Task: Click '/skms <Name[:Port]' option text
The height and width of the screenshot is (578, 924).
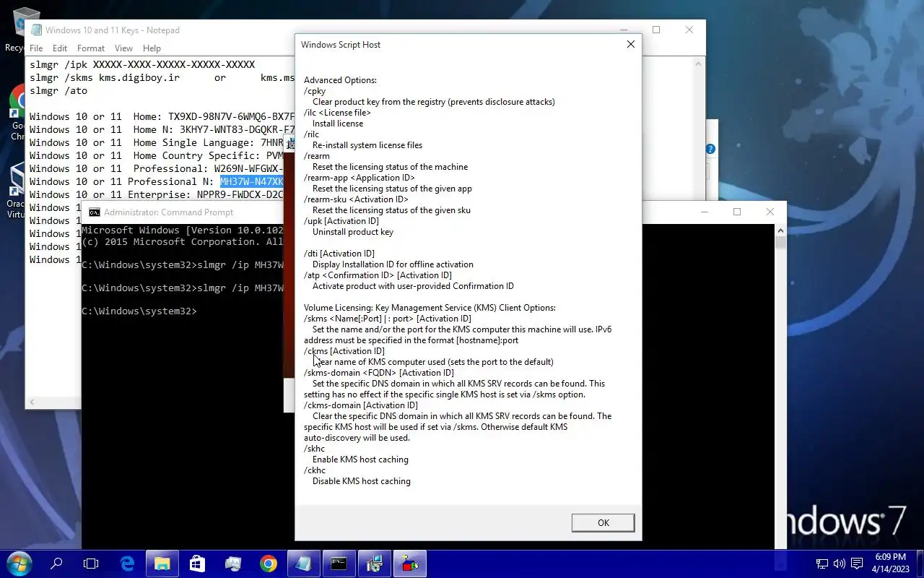Action: [388, 319]
